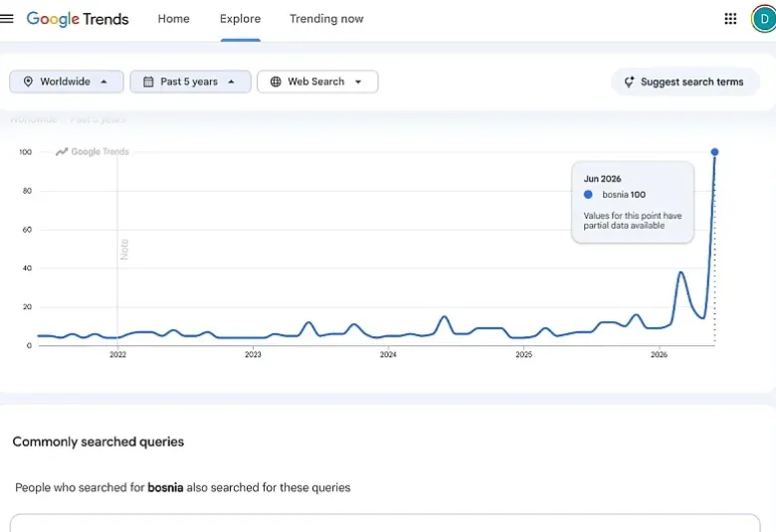776x532 pixels.
Task: Click the Jun 2026 peak data point
Action: (x=714, y=152)
